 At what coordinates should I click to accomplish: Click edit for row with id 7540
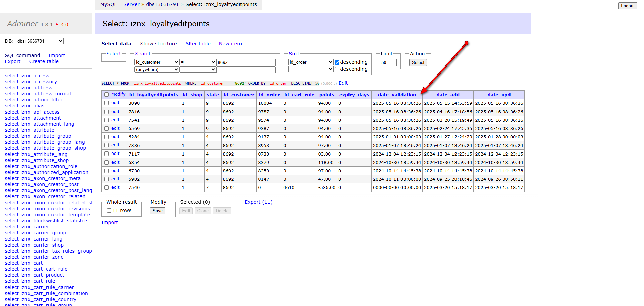115,187
